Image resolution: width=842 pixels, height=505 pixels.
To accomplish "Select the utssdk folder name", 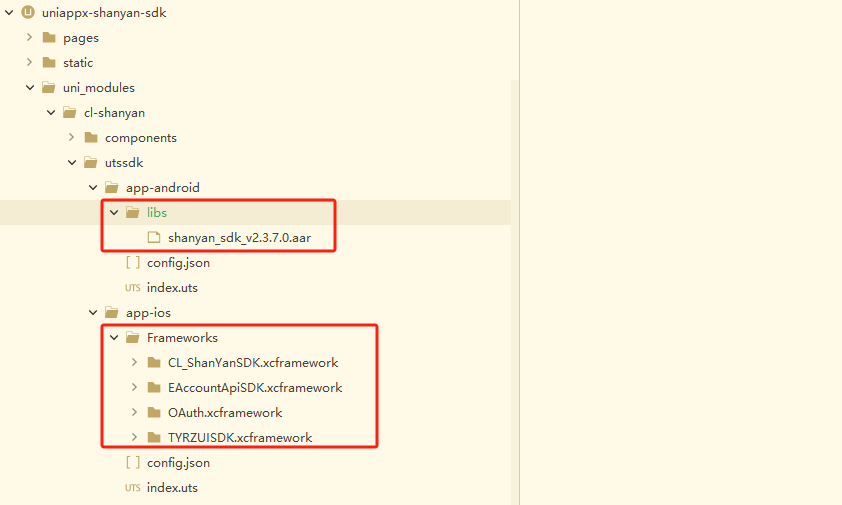I will pyautogui.click(x=124, y=162).
